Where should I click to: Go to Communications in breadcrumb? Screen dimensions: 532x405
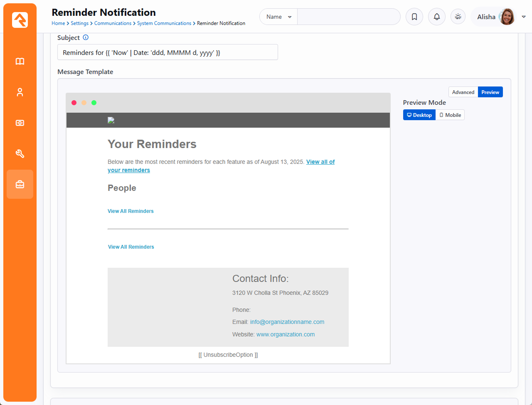coord(113,23)
